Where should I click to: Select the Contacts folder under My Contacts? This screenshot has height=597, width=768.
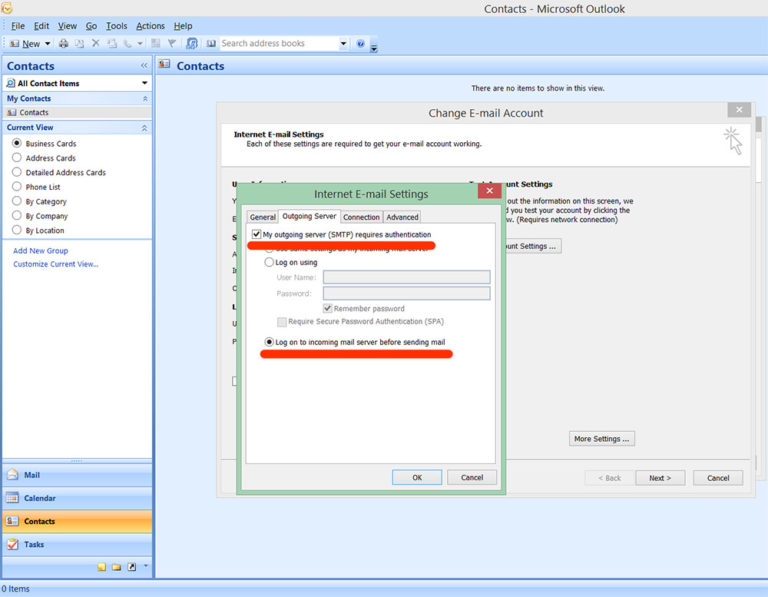[x=77, y=112]
